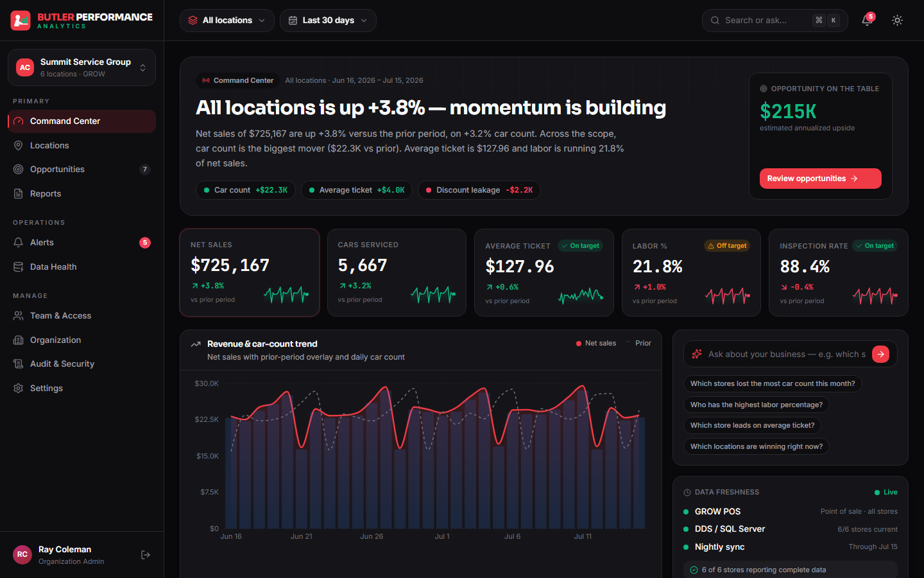This screenshot has width=924, height=578.
Task: Select the Average Ticket $127.96 card
Action: (544, 273)
